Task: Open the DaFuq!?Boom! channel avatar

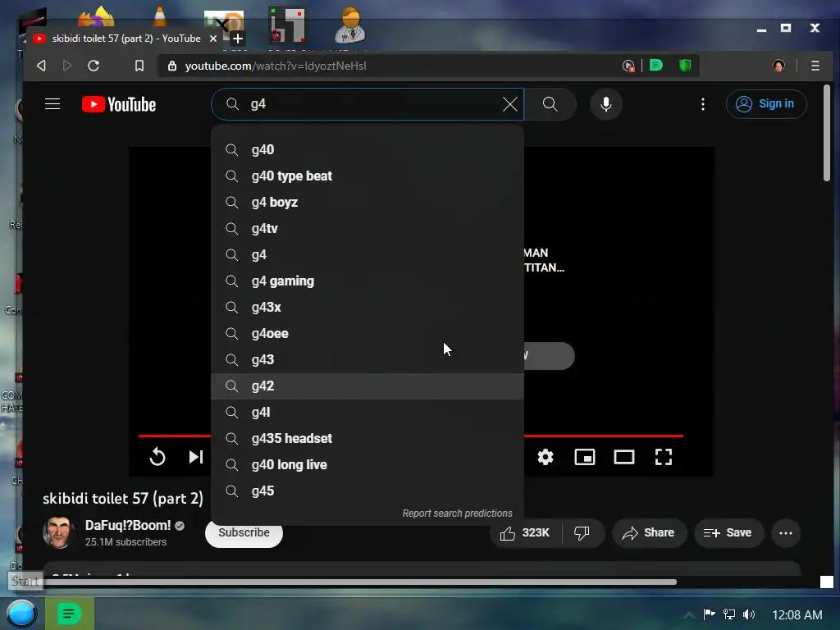Action: 58,532
